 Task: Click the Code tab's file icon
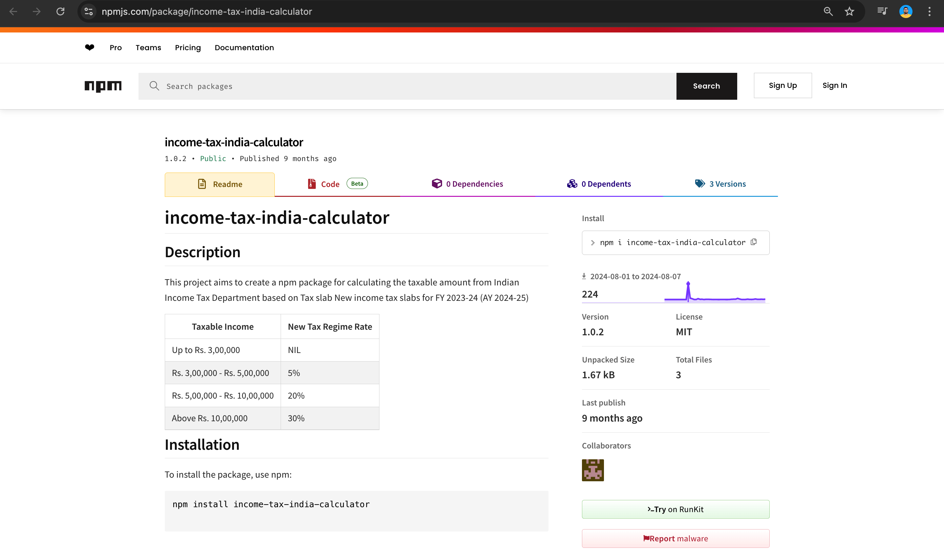coord(311,184)
